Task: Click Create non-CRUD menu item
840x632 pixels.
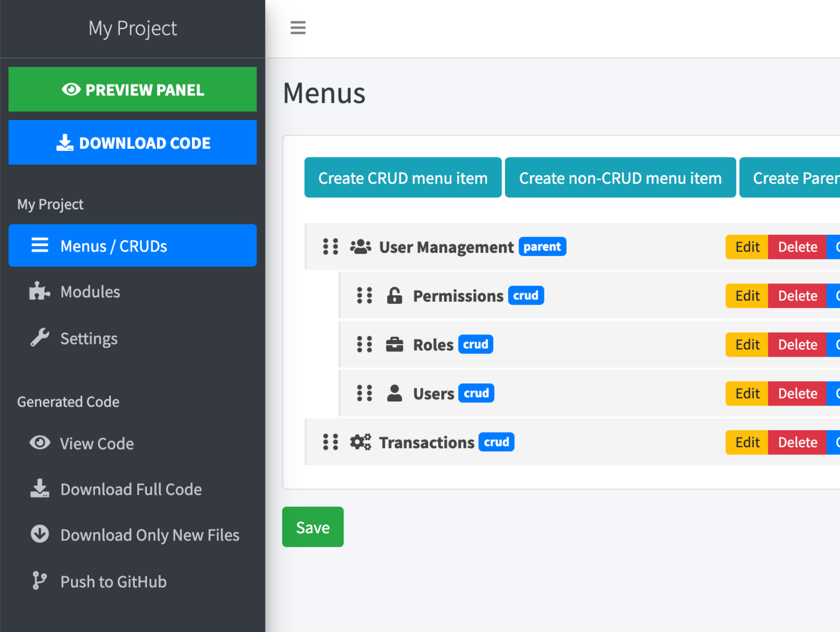Action: (620, 177)
